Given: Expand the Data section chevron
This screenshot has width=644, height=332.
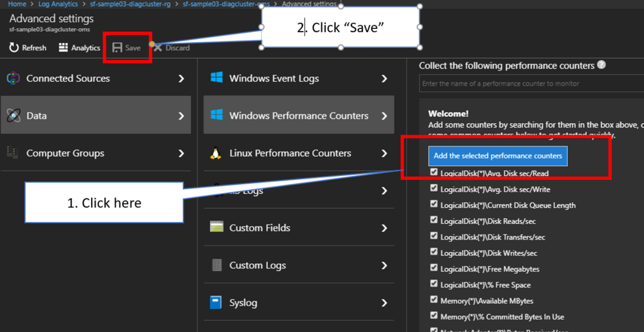Looking at the screenshot, I should [x=181, y=116].
